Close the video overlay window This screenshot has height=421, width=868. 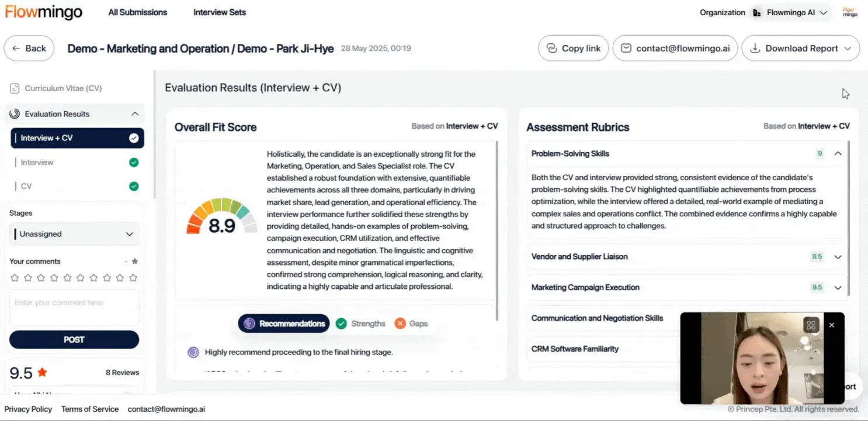832,325
